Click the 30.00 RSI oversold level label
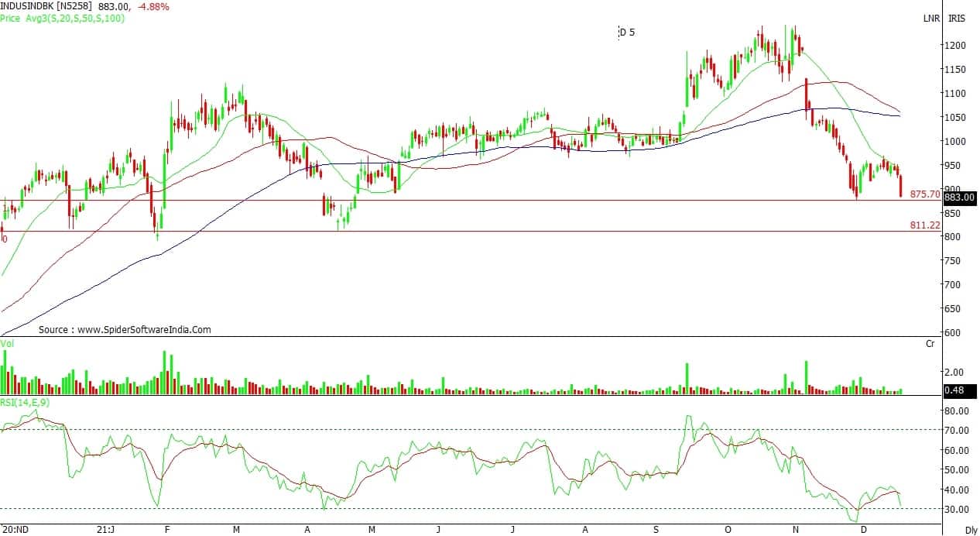980x536 pixels. tap(955, 510)
